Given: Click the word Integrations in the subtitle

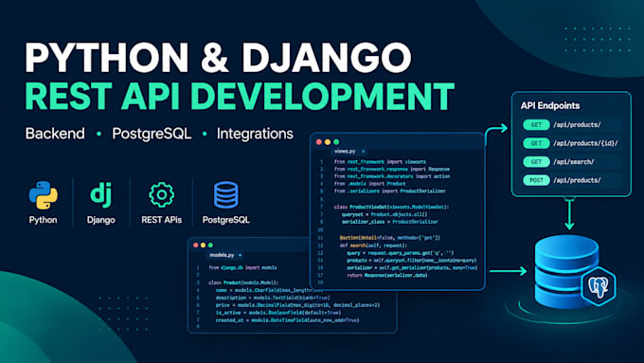Looking at the screenshot, I should point(255,134).
